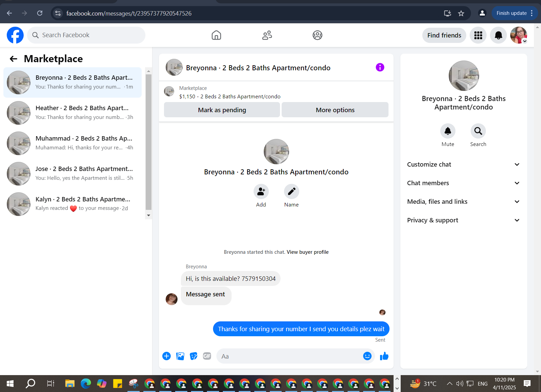The image size is (541, 392).
Task: Open the Friends tab in top navigation
Action: point(267,35)
